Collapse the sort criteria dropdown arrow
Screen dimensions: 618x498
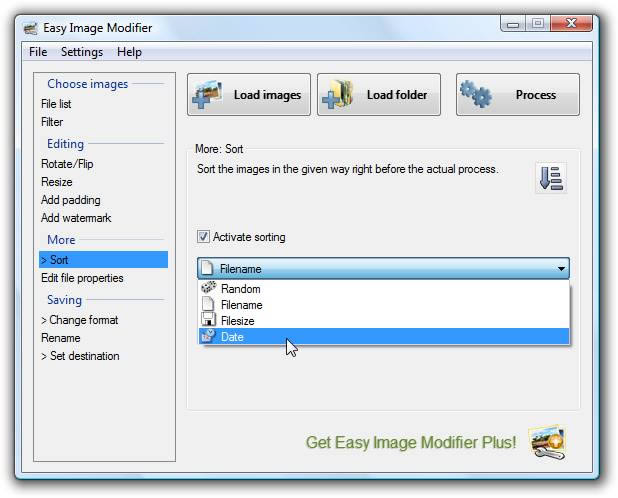click(x=561, y=269)
